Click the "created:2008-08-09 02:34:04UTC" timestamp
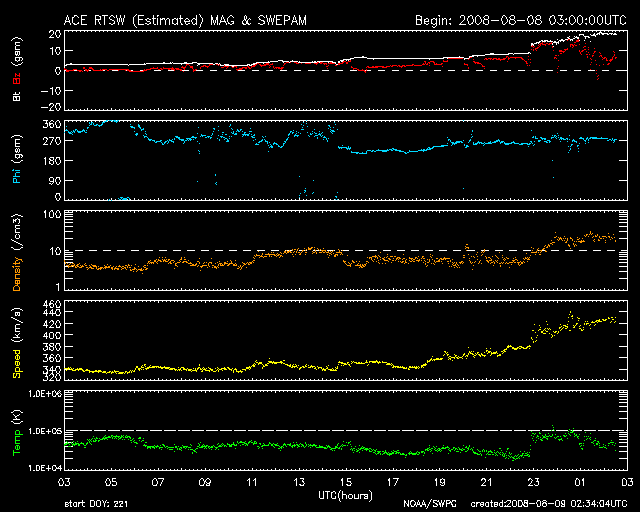Viewport: 640px width, 512px height. [549, 504]
